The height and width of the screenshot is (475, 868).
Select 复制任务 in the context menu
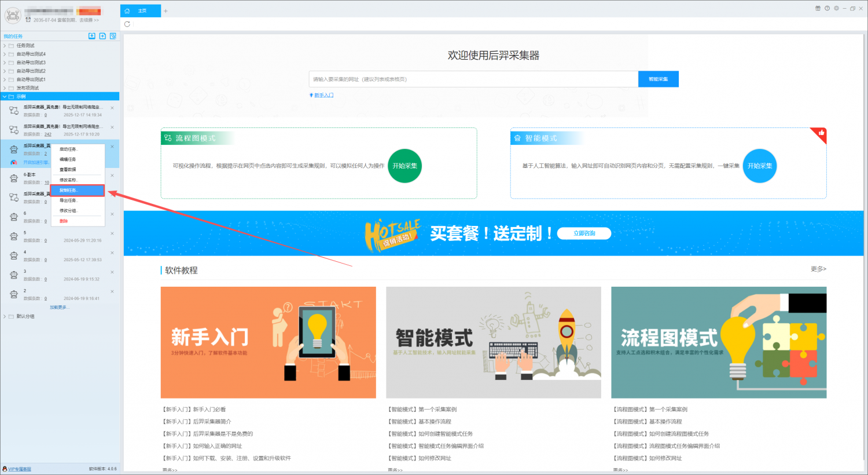(77, 191)
